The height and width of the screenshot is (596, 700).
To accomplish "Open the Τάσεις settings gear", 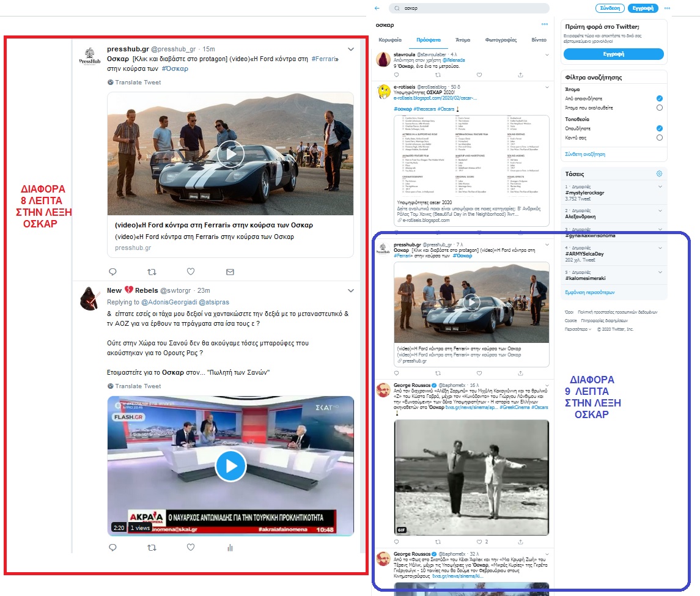I will (660, 174).
